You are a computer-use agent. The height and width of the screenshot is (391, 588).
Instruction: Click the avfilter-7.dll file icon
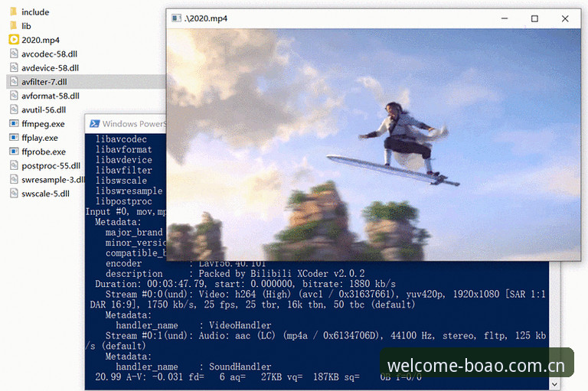[x=14, y=82]
